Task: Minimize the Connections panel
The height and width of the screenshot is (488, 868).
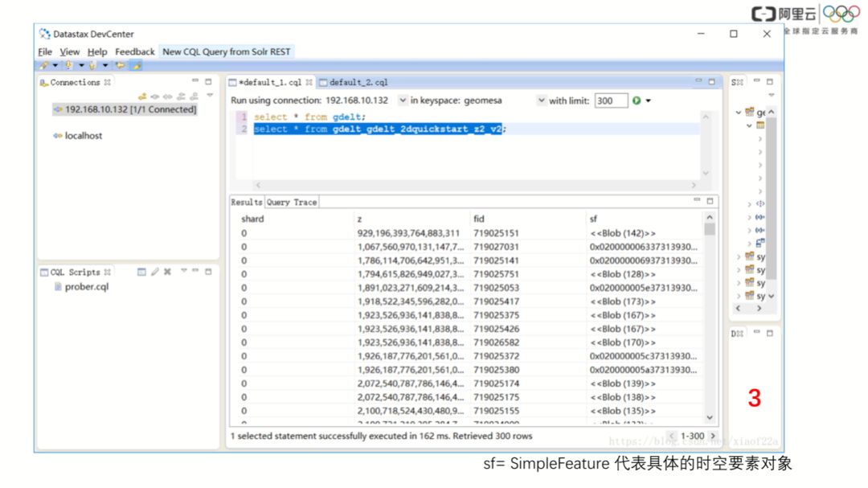Action: tap(195, 81)
